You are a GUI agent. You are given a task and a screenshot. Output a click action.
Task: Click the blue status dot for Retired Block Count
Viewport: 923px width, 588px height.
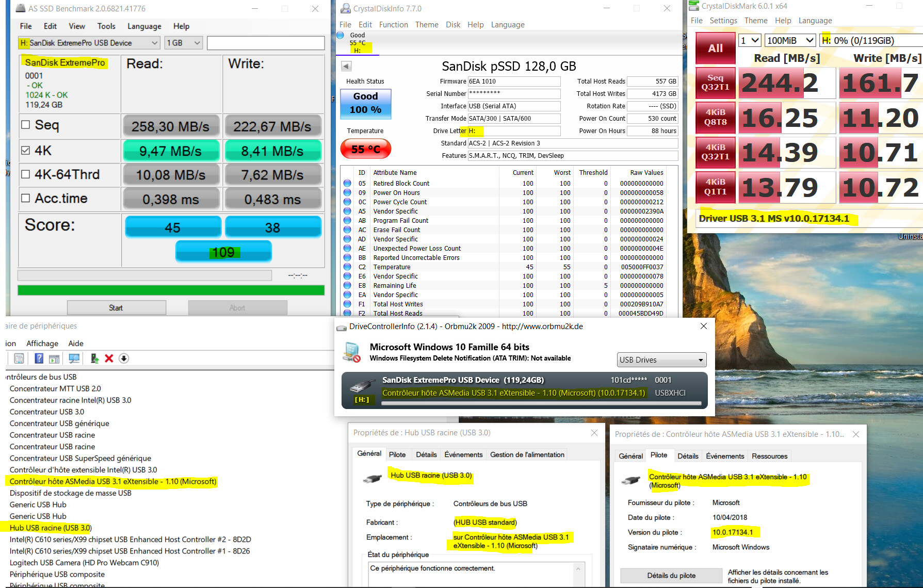coord(347,183)
